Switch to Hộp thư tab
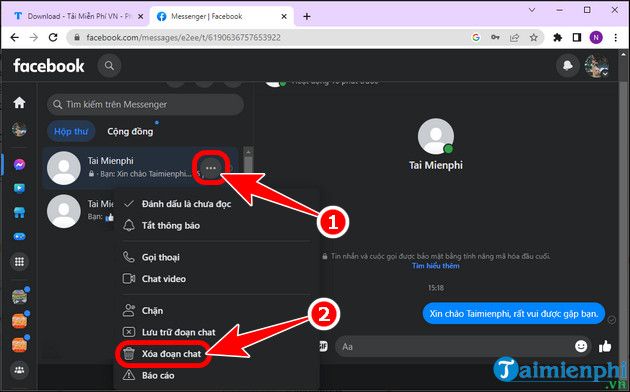This screenshot has height=392, width=630. click(x=71, y=131)
